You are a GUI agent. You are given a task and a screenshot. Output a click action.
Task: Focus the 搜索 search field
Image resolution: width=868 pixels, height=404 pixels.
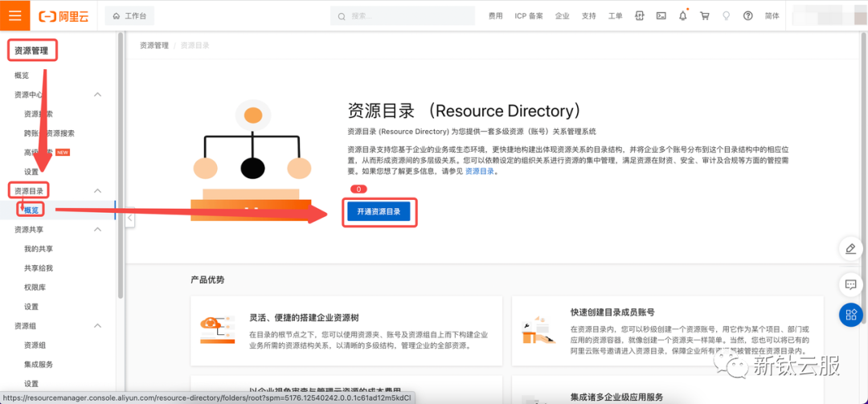pyautogui.click(x=403, y=16)
